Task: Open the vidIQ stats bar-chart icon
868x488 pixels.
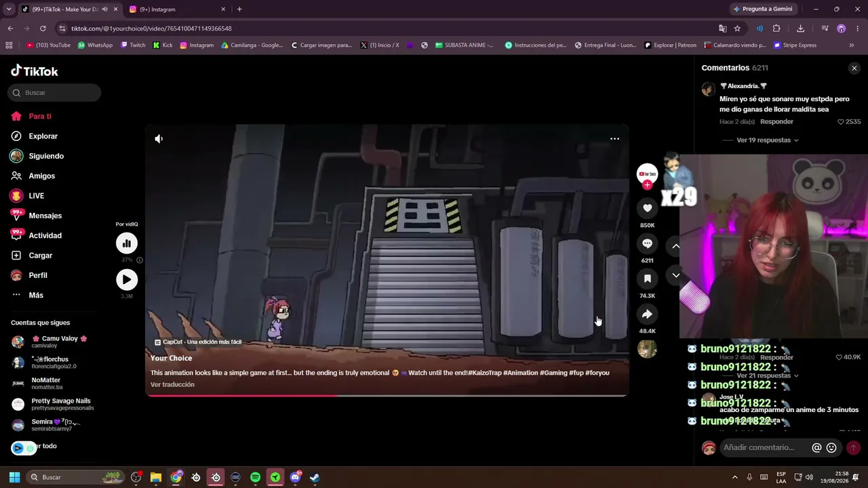Action: [127, 243]
